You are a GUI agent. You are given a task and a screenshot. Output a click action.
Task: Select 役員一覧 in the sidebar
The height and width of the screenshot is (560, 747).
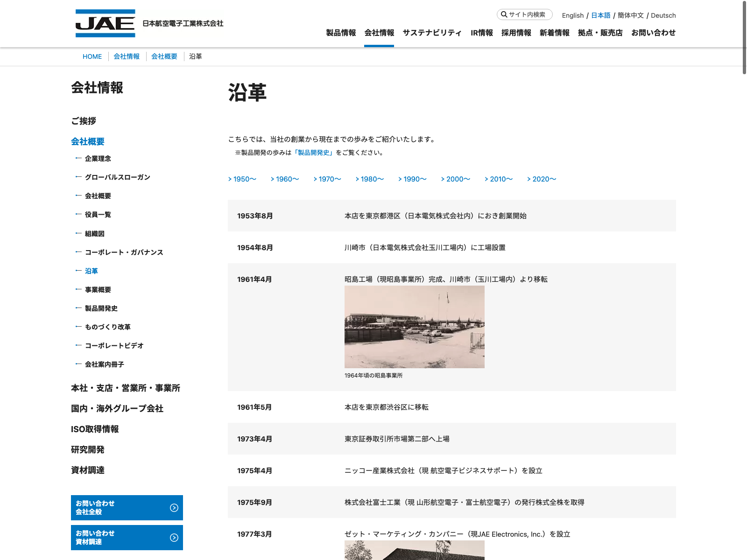point(98,215)
